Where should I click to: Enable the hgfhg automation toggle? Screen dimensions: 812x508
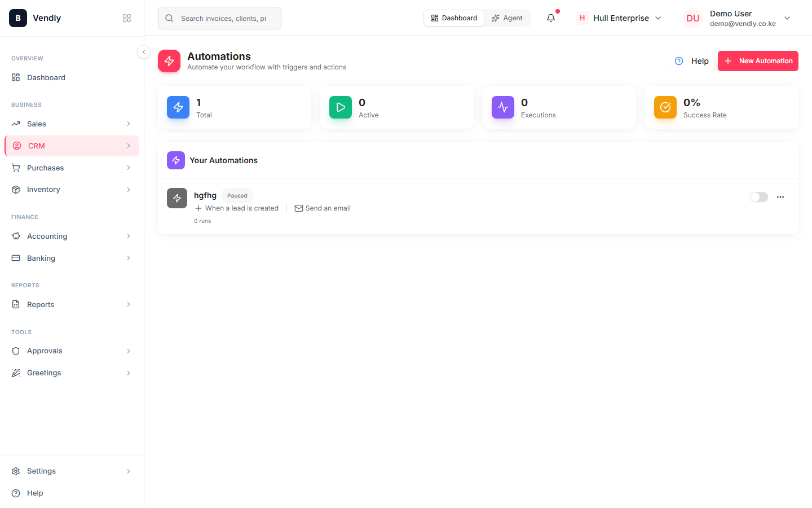759,197
